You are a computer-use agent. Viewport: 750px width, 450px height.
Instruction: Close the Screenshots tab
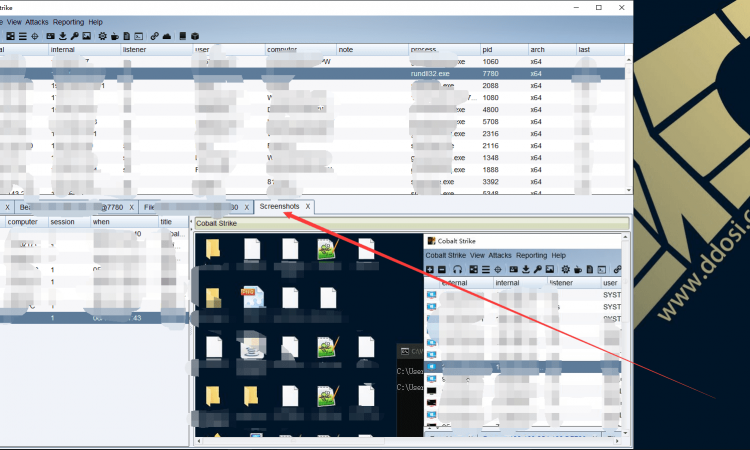pyautogui.click(x=308, y=206)
